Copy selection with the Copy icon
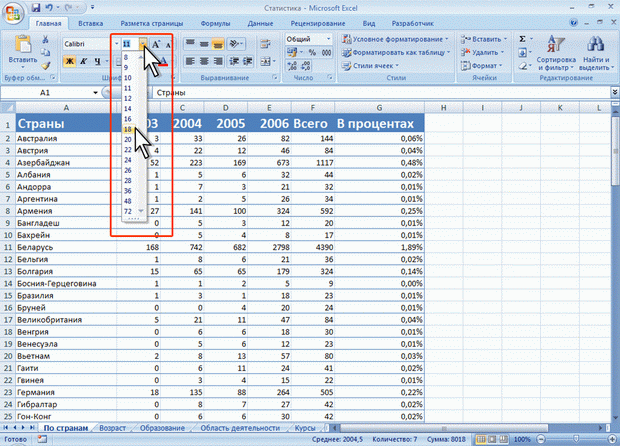This screenshot has height=446, width=620. pos(45,52)
